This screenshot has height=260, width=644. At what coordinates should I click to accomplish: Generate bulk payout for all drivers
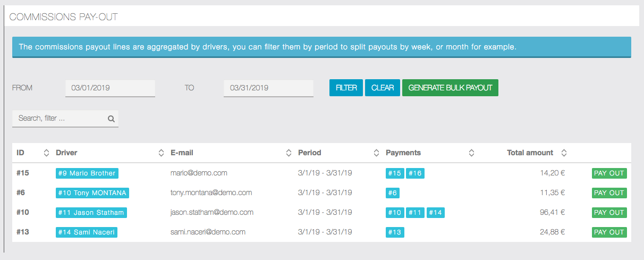[x=450, y=88]
